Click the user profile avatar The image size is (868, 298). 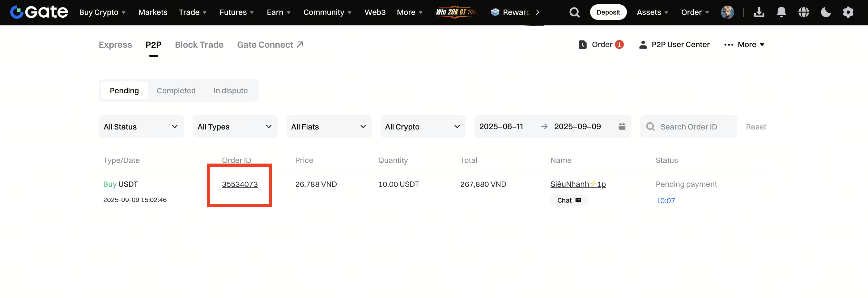pyautogui.click(x=727, y=12)
